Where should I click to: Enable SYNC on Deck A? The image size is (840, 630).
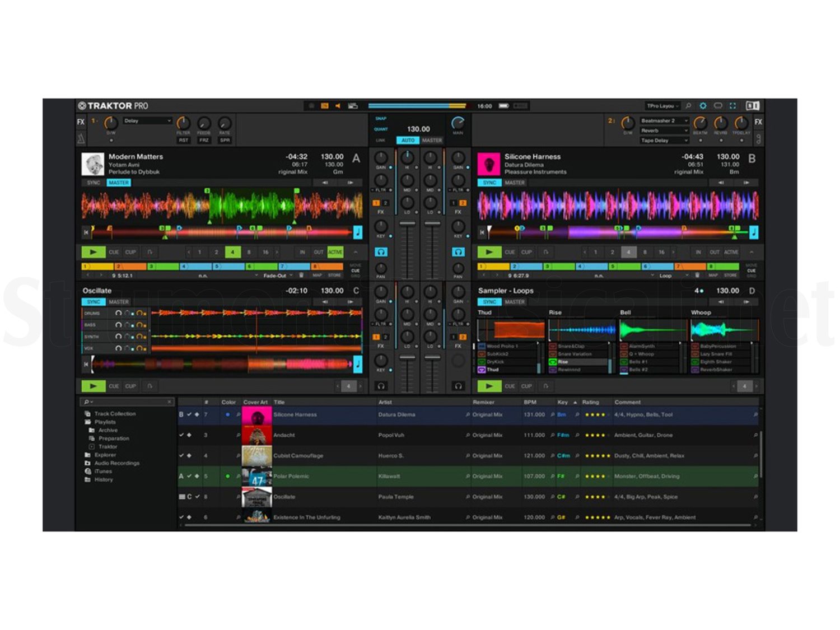click(94, 183)
